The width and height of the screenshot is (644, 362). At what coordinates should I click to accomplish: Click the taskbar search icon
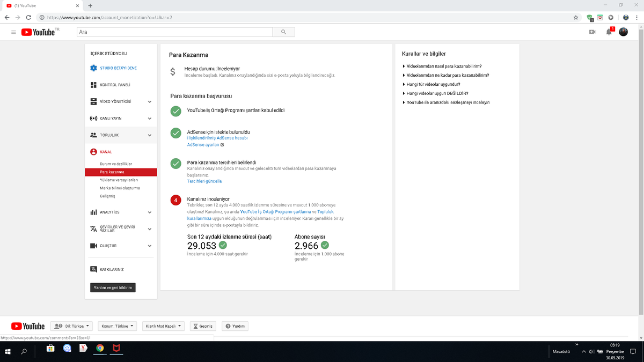click(x=24, y=352)
